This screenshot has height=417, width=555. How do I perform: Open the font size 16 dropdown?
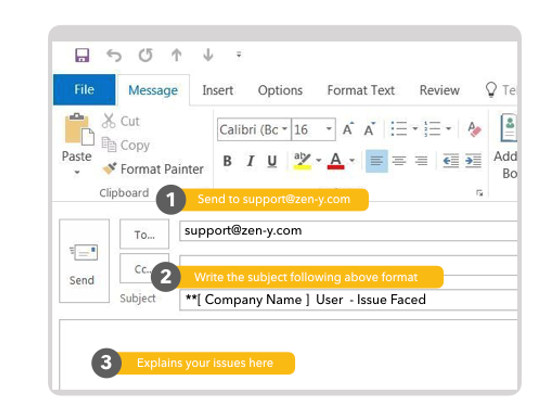point(329,129)
